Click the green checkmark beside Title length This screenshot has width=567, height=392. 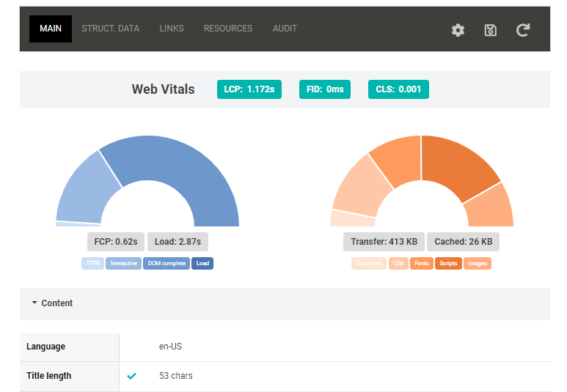[x=131, y=376]
